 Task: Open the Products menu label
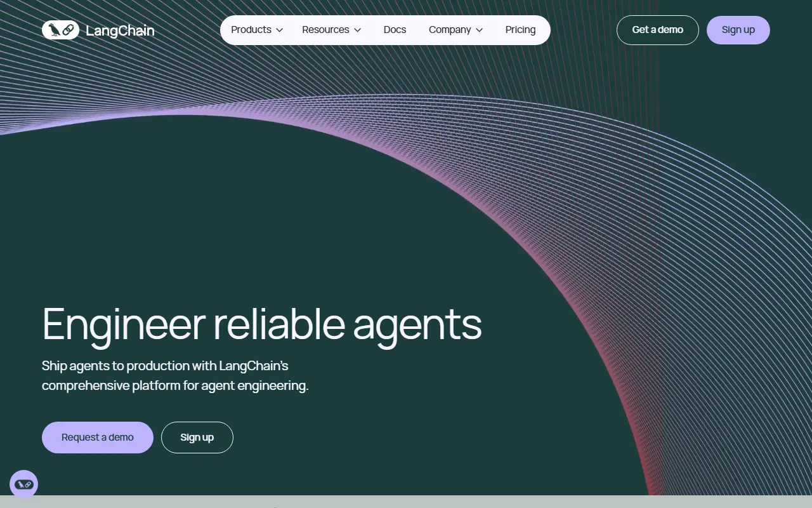pos(251,30)
